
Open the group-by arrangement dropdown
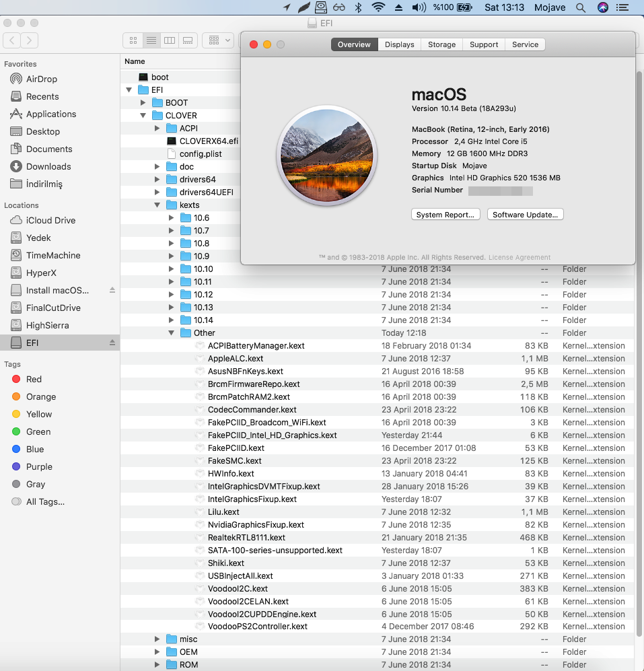218,40
